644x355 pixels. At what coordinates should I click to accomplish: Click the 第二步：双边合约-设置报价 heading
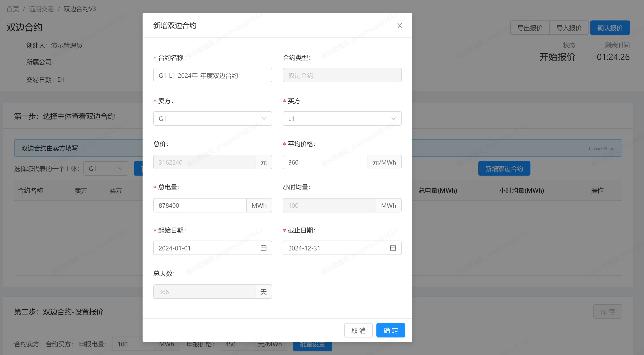pos(58,312)
